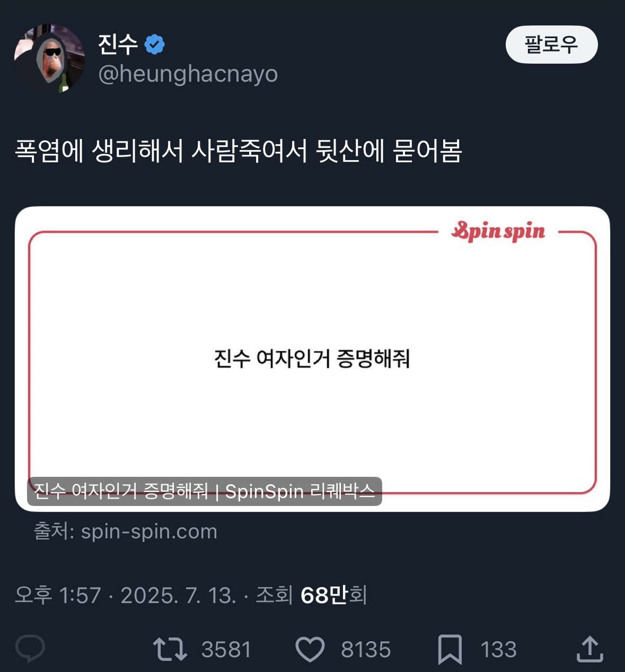Open 진수's profile avatar picture
625x672 pixels.
49,58
